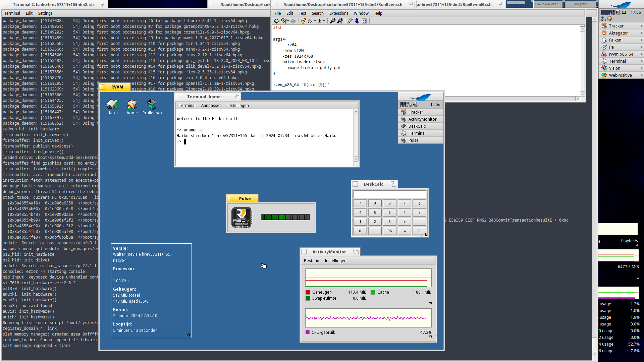Screen dimensions: 644x362
Task: Click the yellow checkmark icon in Pe toolbar
Action: (x=303, y=21)
